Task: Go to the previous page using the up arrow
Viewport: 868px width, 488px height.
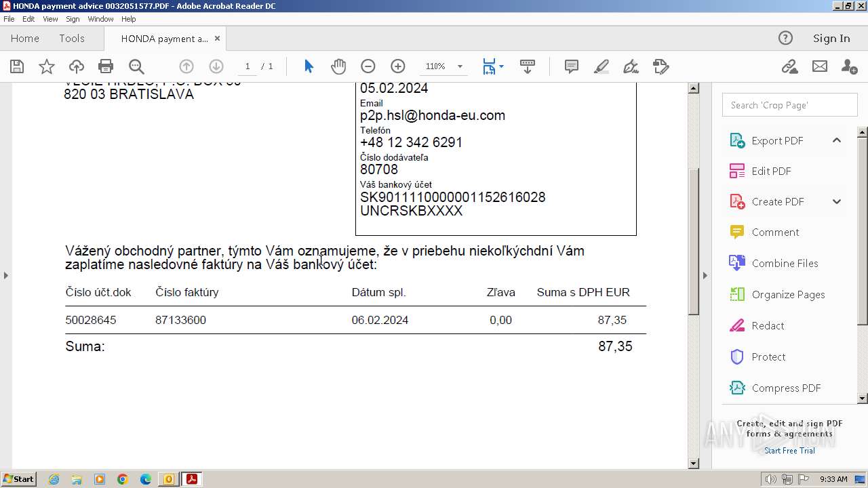Action: 186,66
